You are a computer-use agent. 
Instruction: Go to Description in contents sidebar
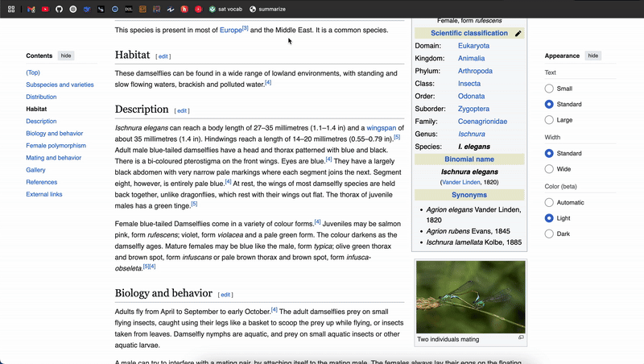tap(41, 121)
